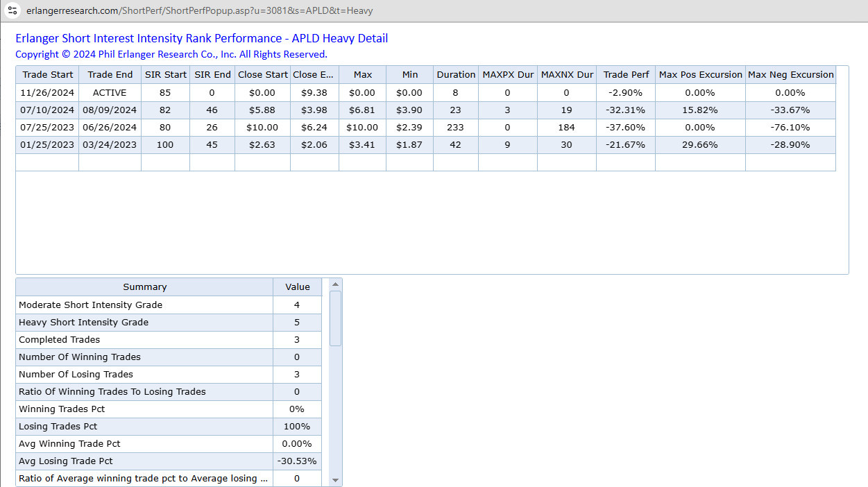Sort by the SIR Start column header

[166, 75]
